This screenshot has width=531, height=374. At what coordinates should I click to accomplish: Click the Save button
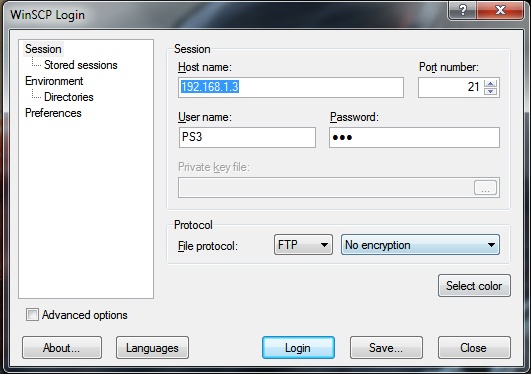tap(386, 348)
